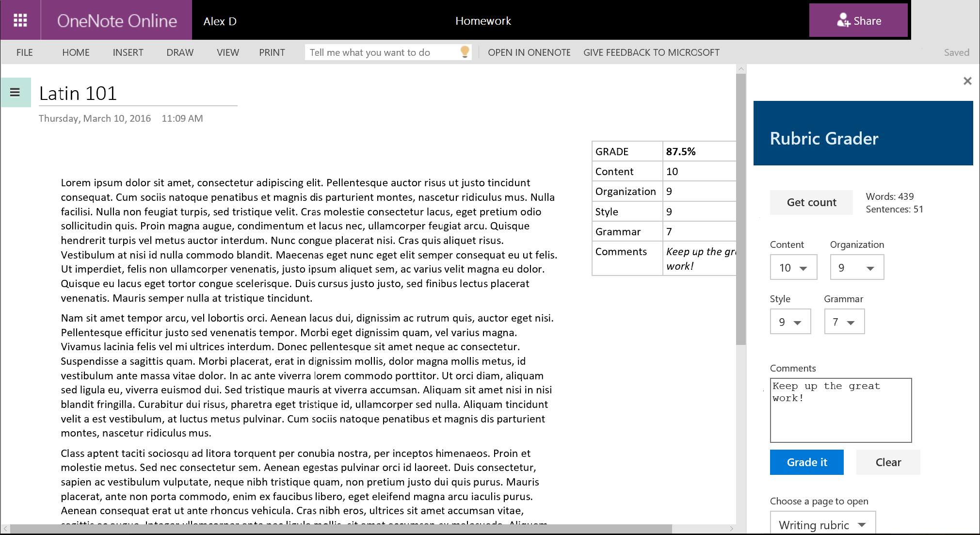This screenshot has width=980, height=535.
Task: Click OPEN IN ONENOTE link
Action: coord(529,52)
